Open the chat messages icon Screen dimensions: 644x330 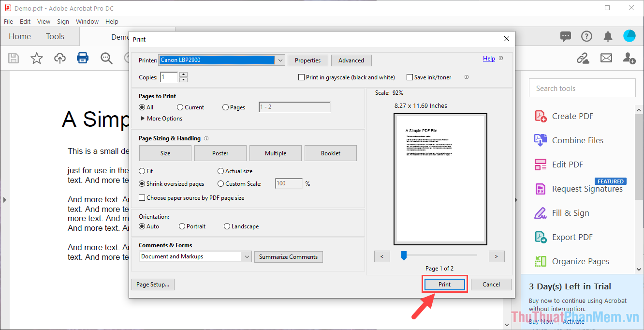pos(565,36)
